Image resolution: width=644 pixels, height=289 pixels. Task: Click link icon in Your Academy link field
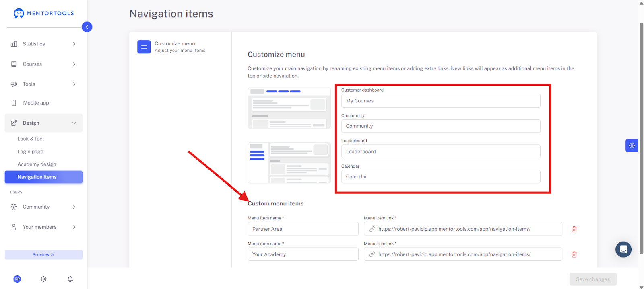pos(372,254)
